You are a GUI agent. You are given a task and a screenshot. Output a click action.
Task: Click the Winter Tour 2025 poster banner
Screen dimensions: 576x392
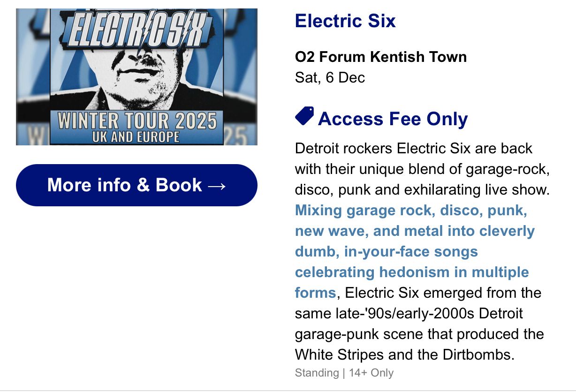click(137, 121)
